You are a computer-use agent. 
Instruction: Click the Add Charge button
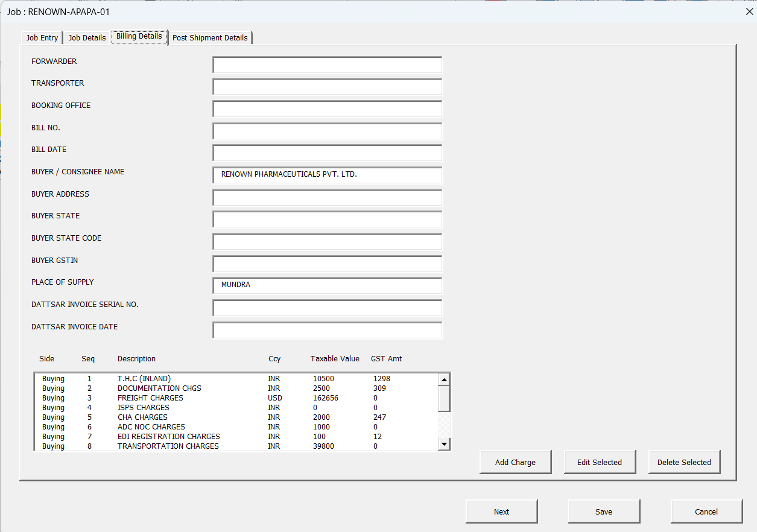tap(515, 462)
